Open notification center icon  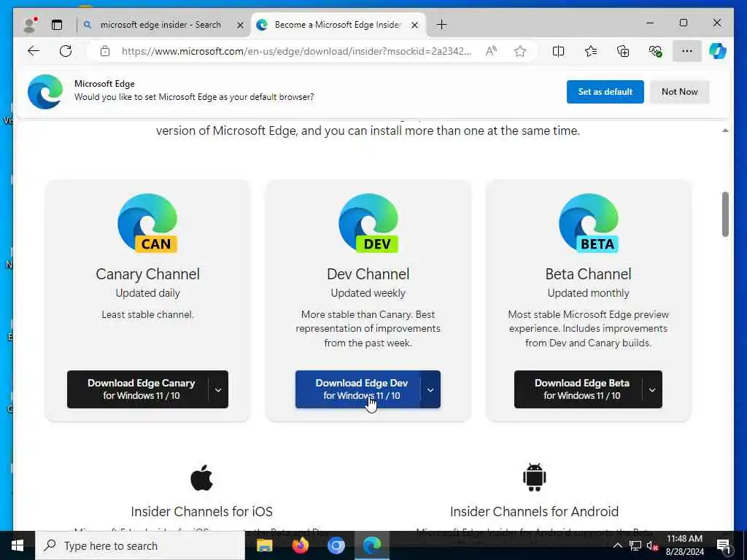(x=724, y=545)
